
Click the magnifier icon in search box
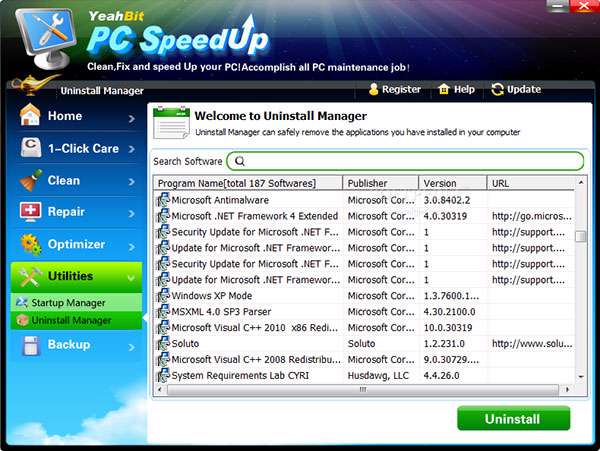240,161
